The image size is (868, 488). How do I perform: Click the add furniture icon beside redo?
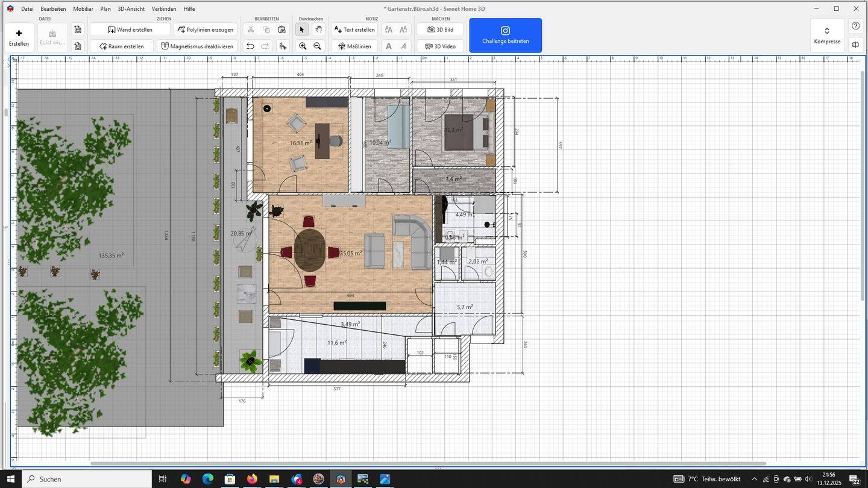point(282,46)
